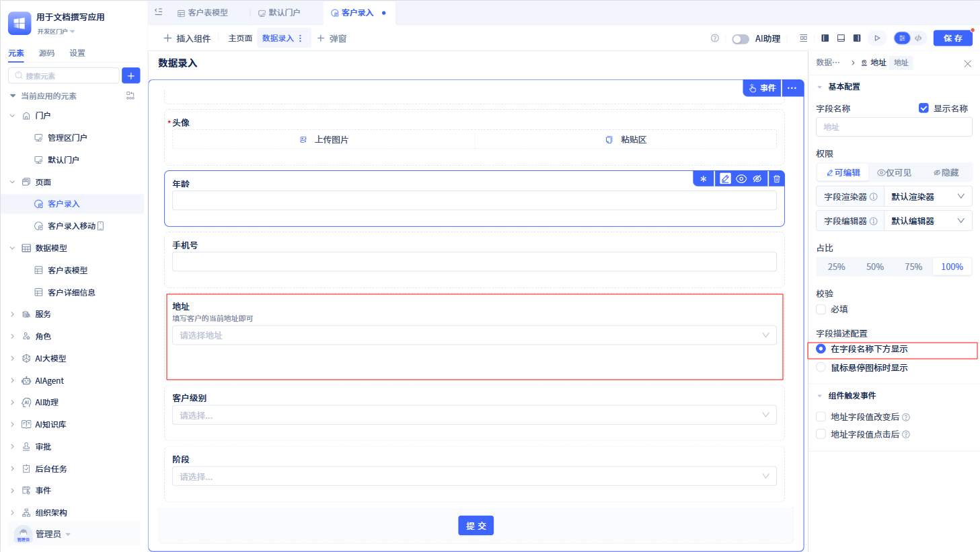
Task: Click the play preview icon in top toolbar
Action: [x=877, y=38]
